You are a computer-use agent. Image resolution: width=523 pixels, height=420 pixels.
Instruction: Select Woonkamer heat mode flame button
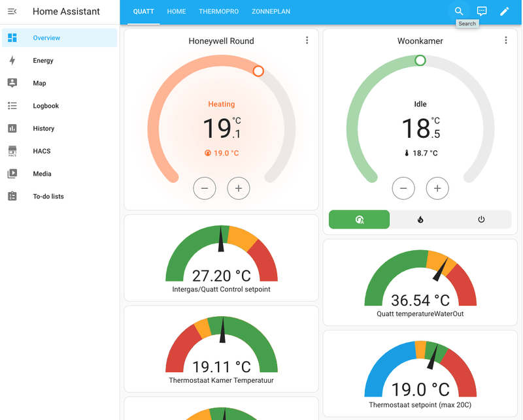tap(420, 219)
